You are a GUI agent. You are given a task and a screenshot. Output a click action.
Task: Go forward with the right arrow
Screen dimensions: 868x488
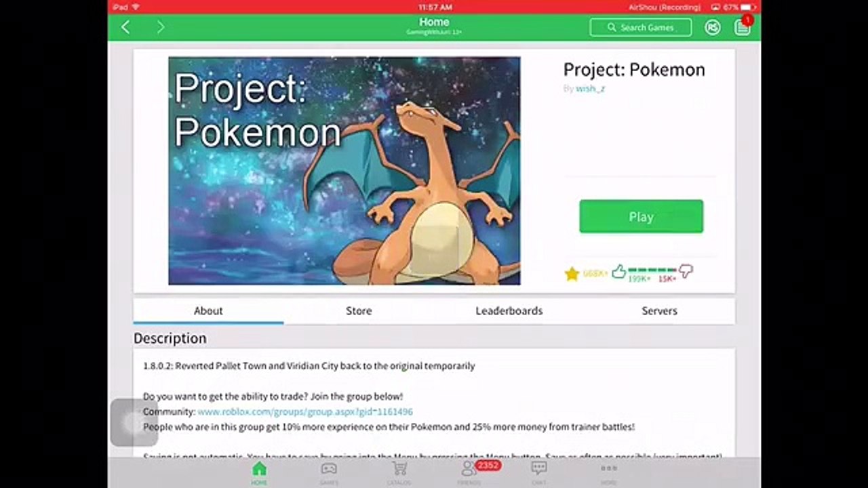click(161, 27)
